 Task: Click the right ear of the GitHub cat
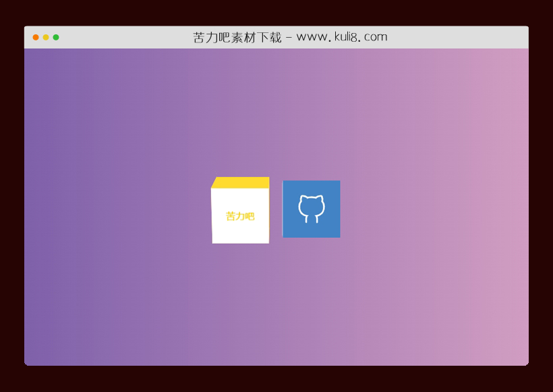[x=321, y=198]
